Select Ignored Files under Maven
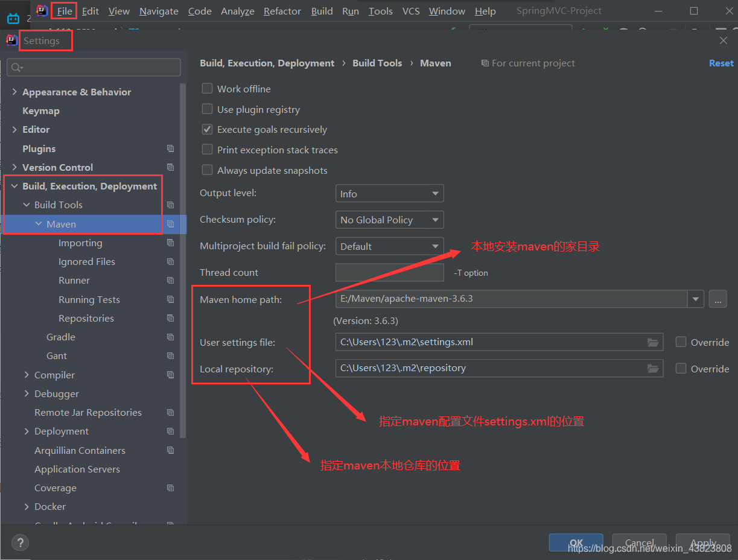Screen dimensions: 738x560 [87, 261]
